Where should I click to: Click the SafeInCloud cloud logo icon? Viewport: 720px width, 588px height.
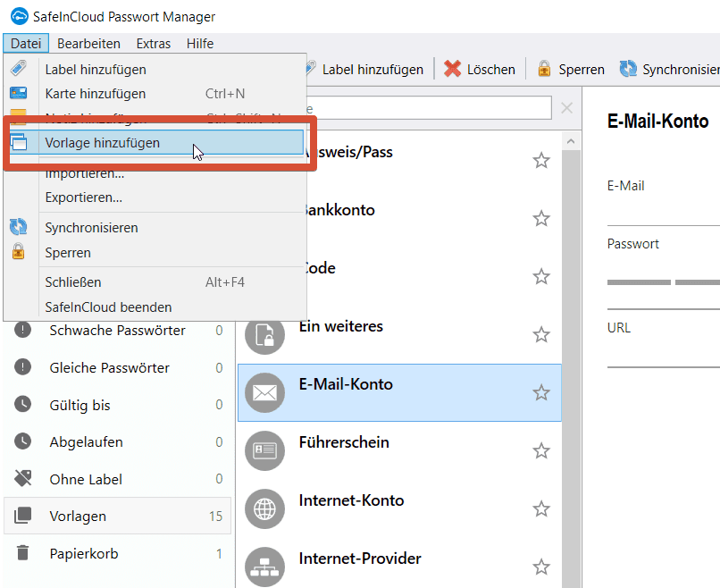(x=20, y=17)
